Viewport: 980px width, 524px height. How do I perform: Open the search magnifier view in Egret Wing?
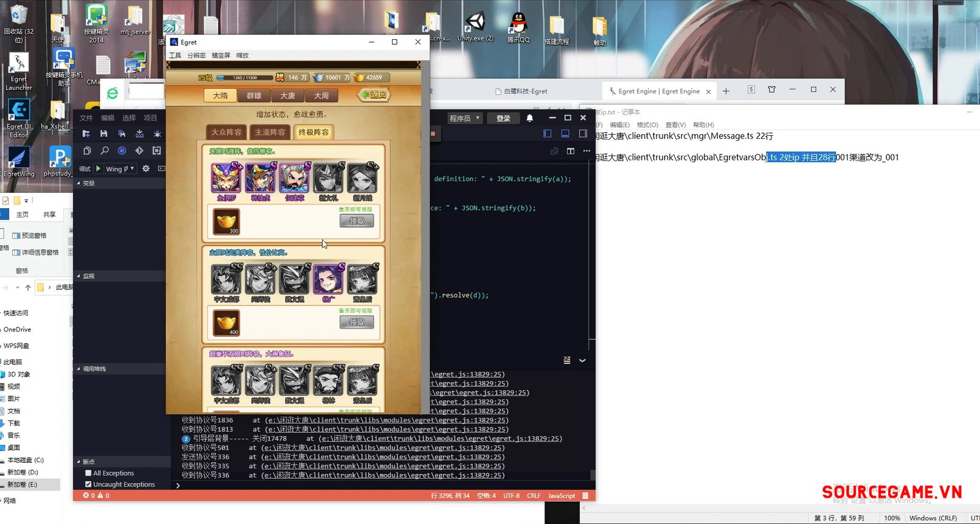105,151
